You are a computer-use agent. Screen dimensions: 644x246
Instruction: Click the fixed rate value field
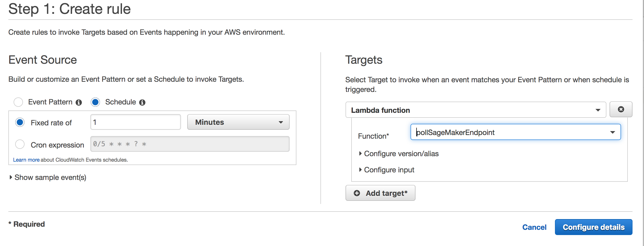(x=136, y=122)
